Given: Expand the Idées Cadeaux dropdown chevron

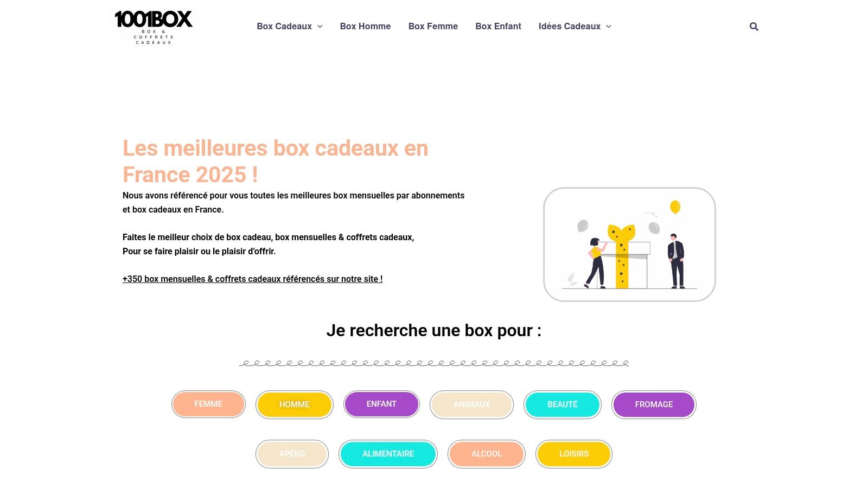Looking at the screenshot, I should point(609,27).
